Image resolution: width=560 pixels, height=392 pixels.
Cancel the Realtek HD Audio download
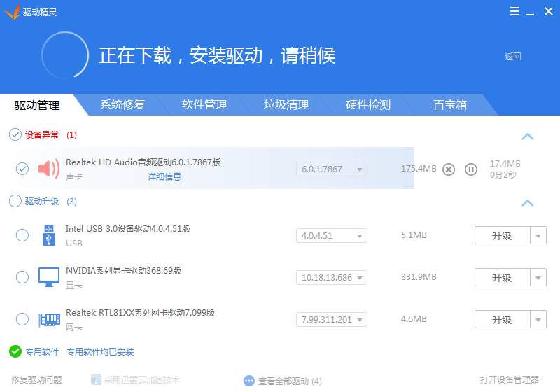(x=449, y=169)
